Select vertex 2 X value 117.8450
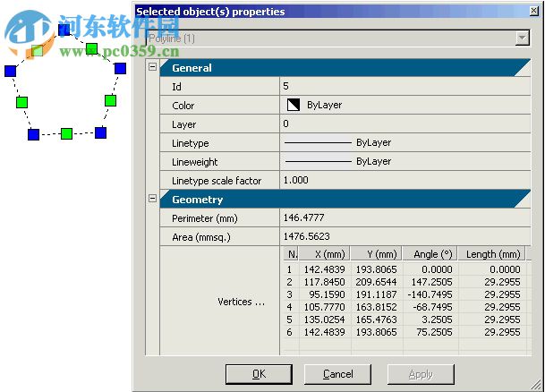This screenshot has width=545, height=392. tap(324, 282)
